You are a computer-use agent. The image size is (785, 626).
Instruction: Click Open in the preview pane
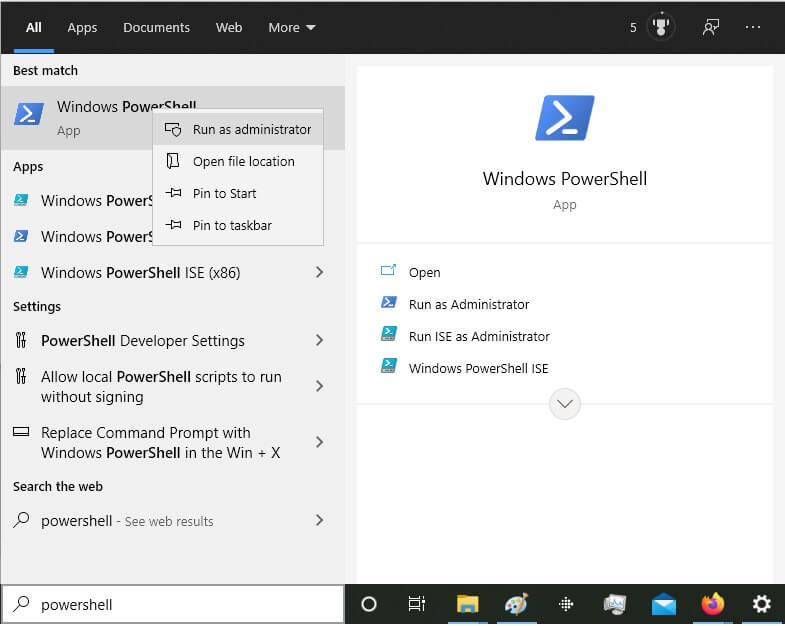pos(424,272)
